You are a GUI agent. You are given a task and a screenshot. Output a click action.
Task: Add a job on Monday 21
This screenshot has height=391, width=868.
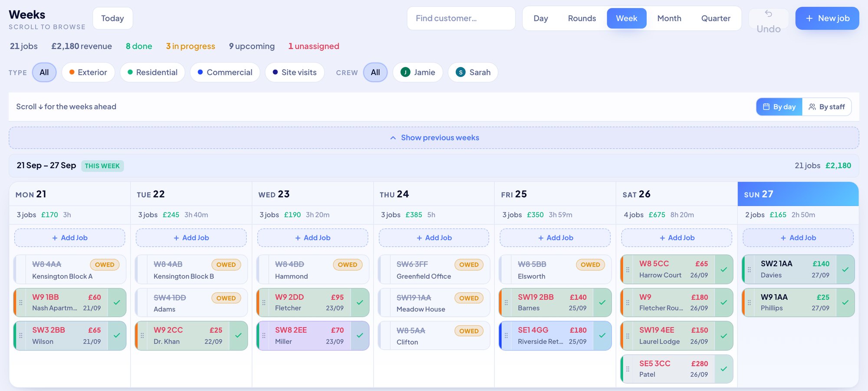[70, 238]
